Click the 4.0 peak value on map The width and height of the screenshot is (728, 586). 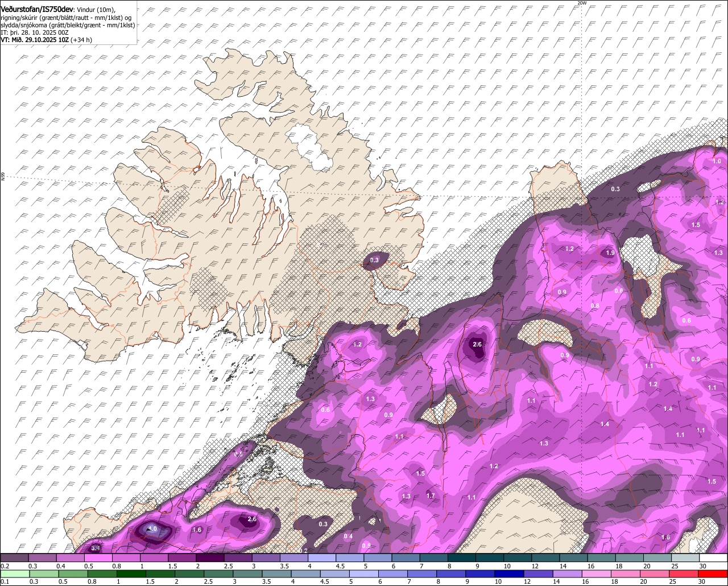152,530
